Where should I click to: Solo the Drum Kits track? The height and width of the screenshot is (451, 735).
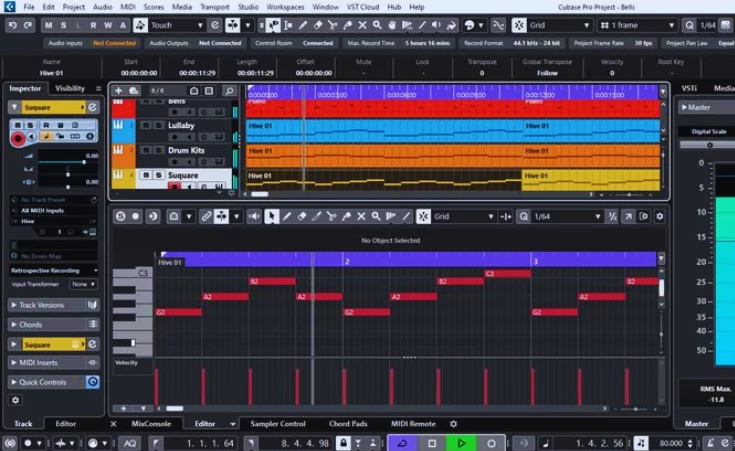click(x=158, y=150)
